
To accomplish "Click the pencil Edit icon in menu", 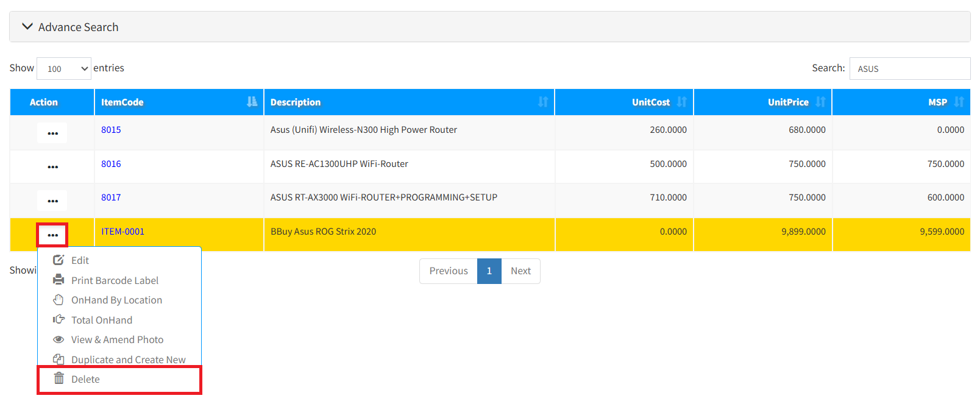I will coord(59,260).
